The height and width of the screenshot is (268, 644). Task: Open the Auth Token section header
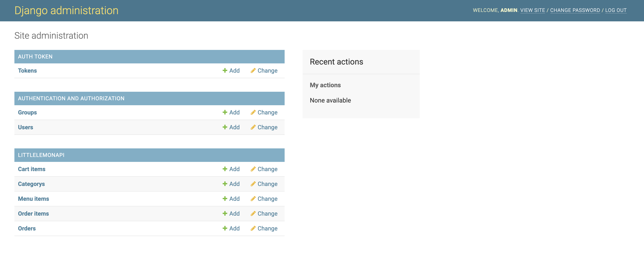coord(35,57)
